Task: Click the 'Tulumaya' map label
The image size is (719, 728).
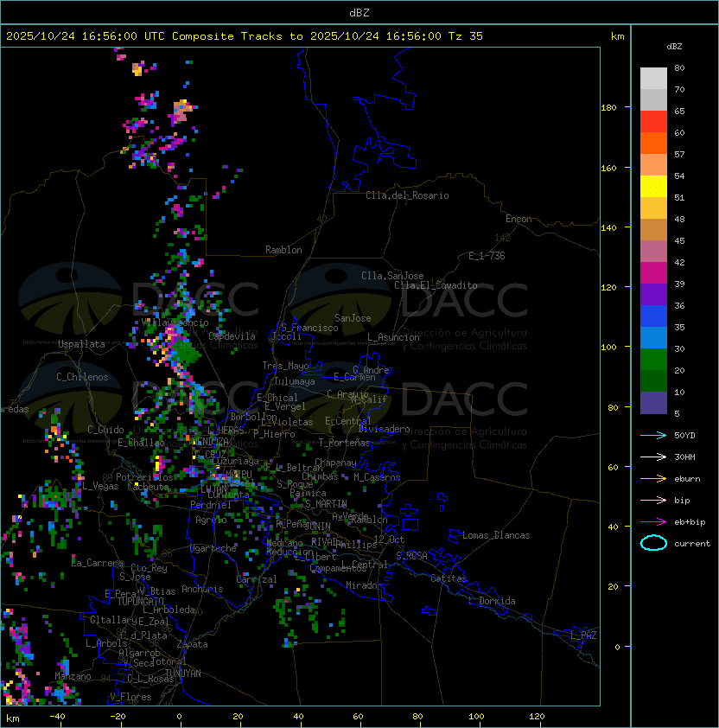Action: tap(295, 381)
